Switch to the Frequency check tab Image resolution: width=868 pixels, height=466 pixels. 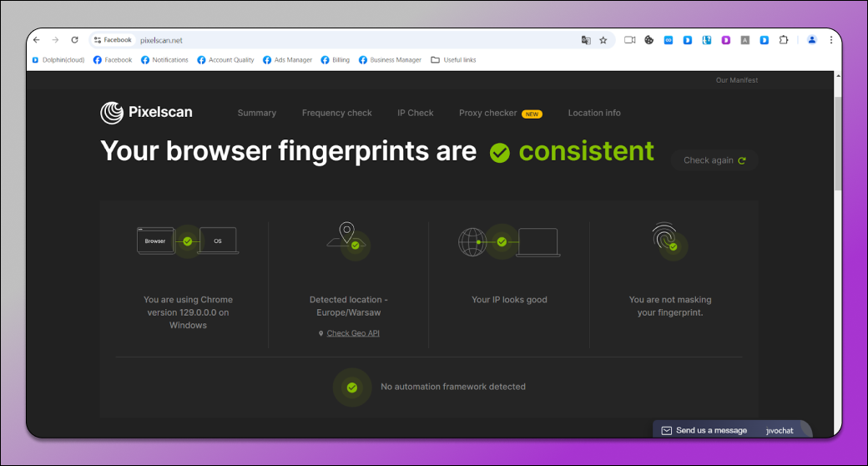336,113
